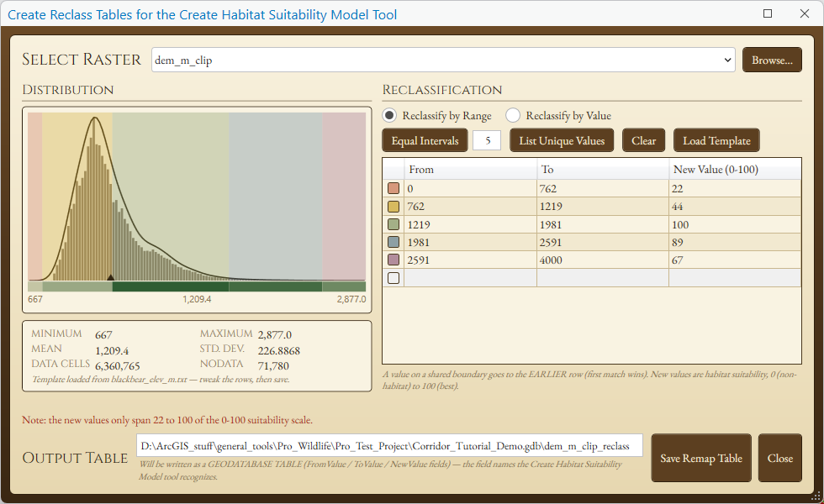This screenshot has height=504, width=824.
Task: Open the Select Raster dropdown arrow
Action: [727, 60]
